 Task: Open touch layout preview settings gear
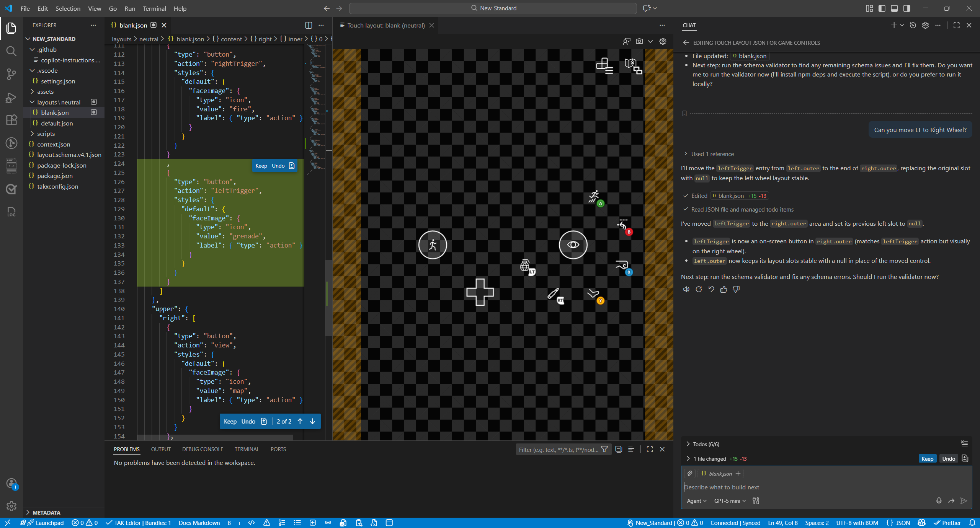pos(663,41)
